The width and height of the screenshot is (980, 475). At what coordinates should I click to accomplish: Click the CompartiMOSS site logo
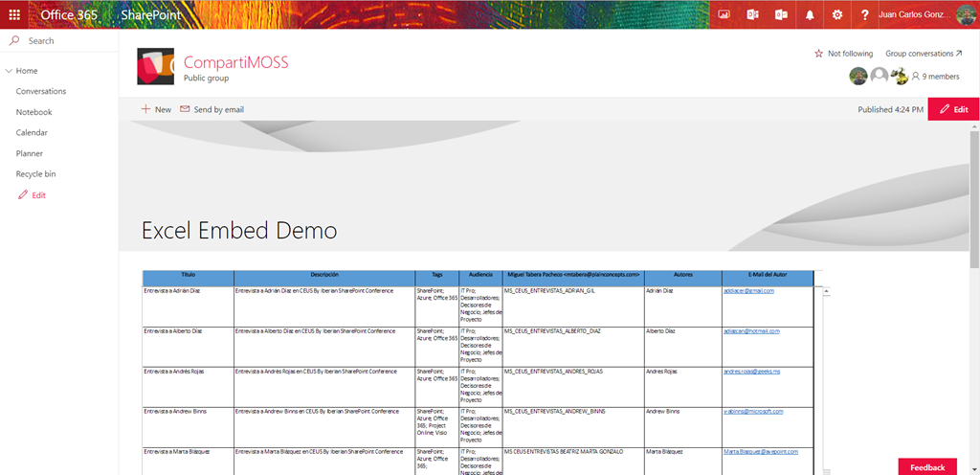156,66
